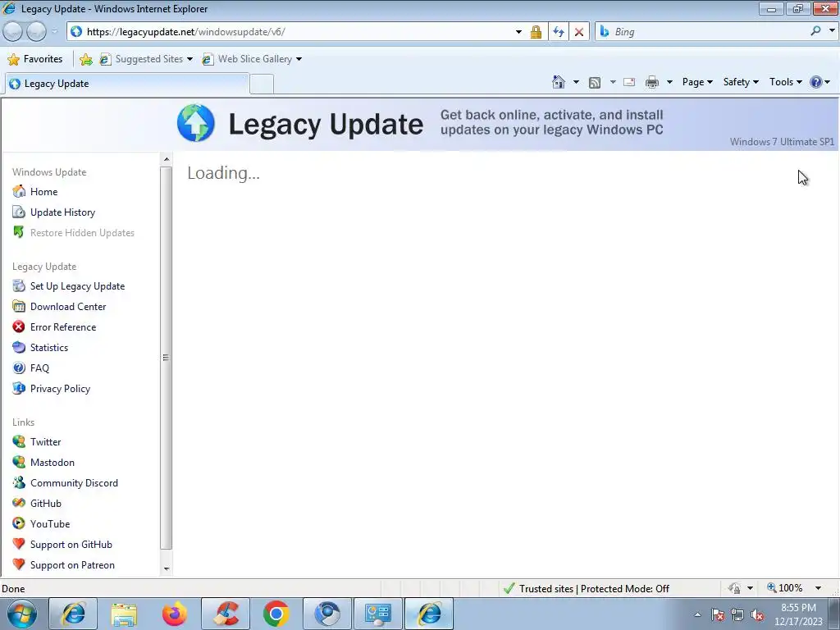Click the Stop loading red X button
Image resolution: width=840 pixels, height=630 pixels.
click(579, 32)
